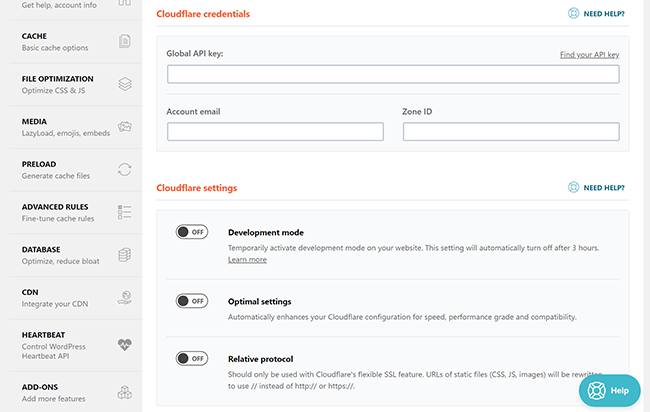Open the Cache menu section
650x412 pixels.
tap(76, 42)
